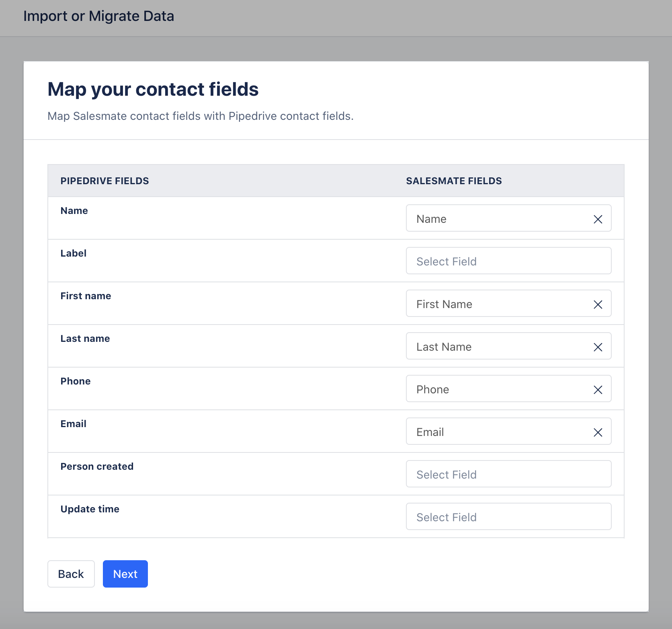Select the 'Update time' field label
This screenshot has width=672, height=629.
pyautogui.click(x=90, y=509)
